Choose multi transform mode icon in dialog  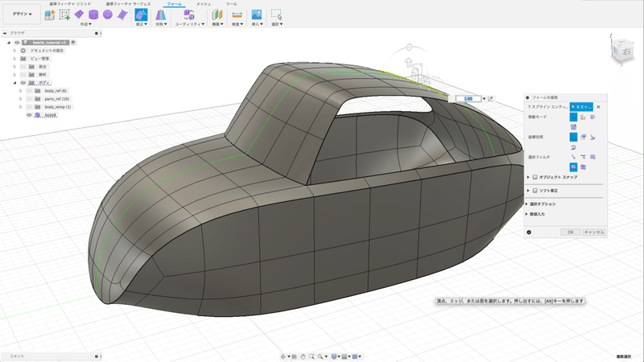coord(573,117)
